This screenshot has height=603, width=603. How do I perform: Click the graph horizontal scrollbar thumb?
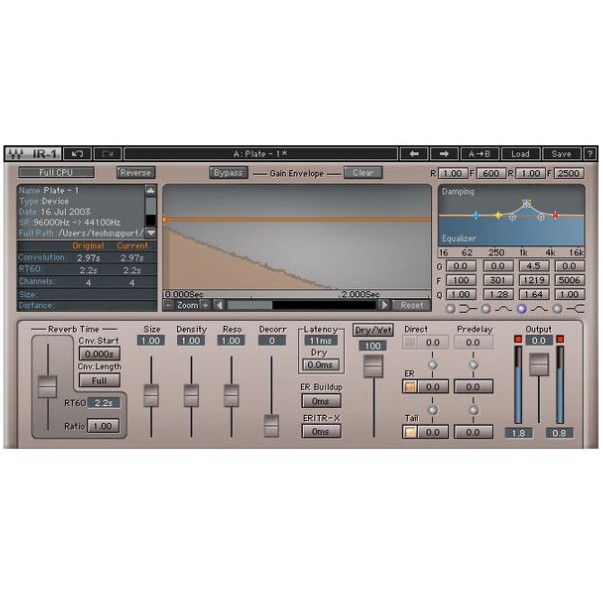[250, 305]
